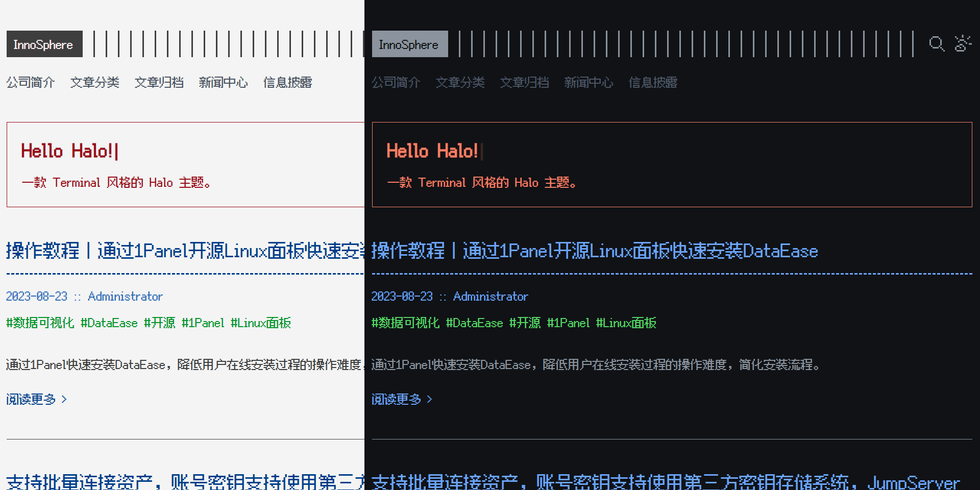
Task: Click the search magnifier icon
Action: (937, 44)
